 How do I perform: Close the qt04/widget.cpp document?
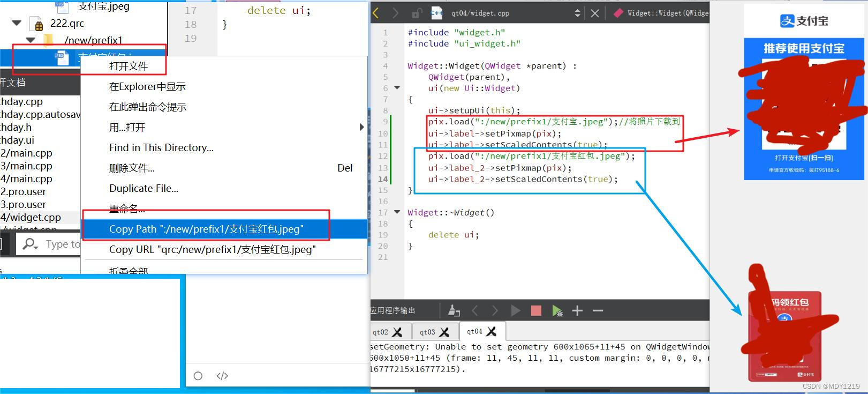pyautogui.click(x=595, y=13)
